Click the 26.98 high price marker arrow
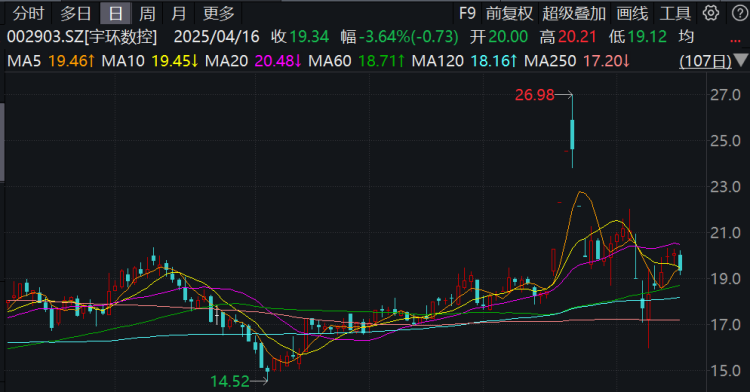This screenshot has height=392, width=750. pos(564,95)
